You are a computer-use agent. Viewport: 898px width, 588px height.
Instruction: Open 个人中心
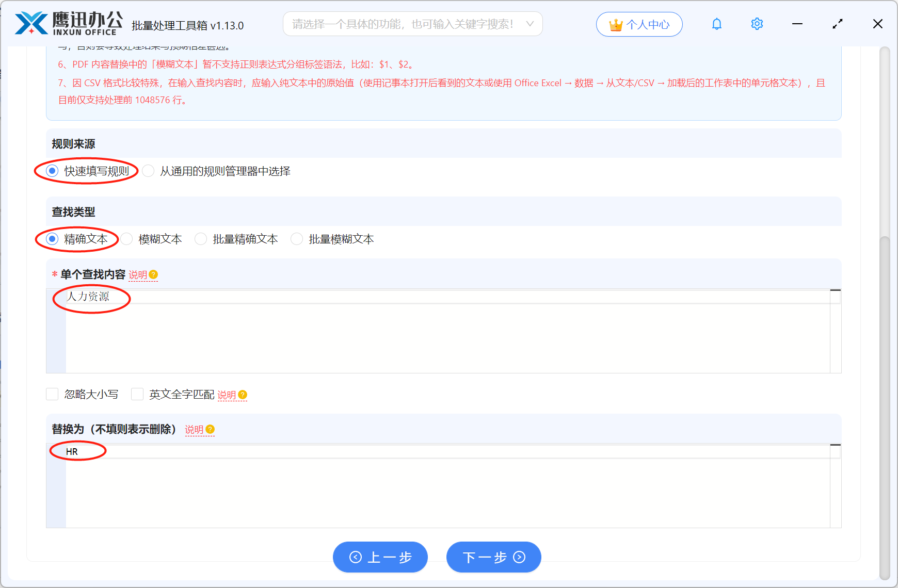tap(639, 24)
